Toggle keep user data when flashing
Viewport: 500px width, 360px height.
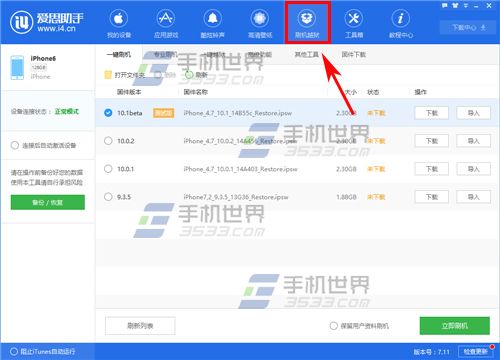click(x=333, y=326)
